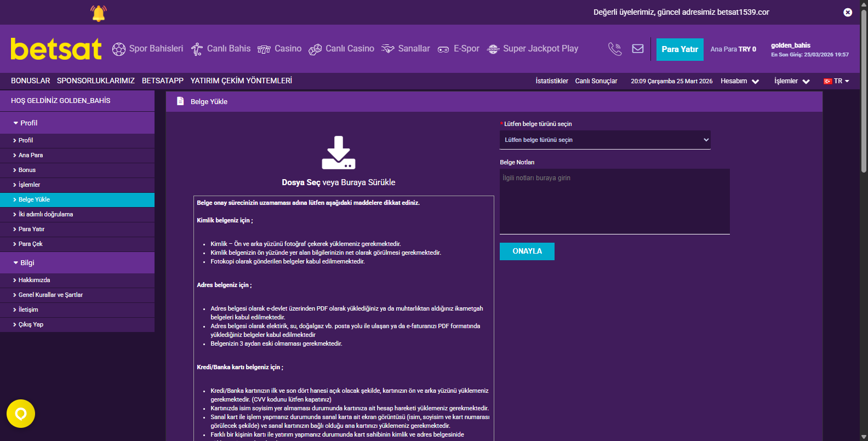Open the BETSATAPP link

click(x=163, y=81)
